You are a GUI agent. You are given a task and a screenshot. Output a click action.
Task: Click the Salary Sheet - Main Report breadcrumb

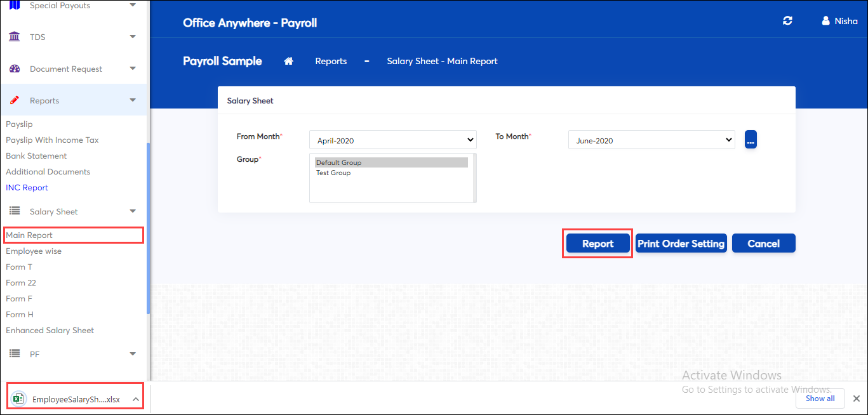442,62
